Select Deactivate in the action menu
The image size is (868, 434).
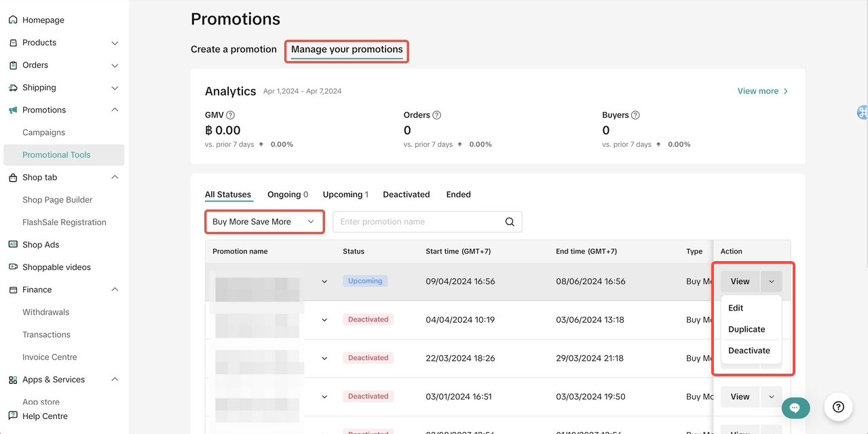[x=749, y=351]
